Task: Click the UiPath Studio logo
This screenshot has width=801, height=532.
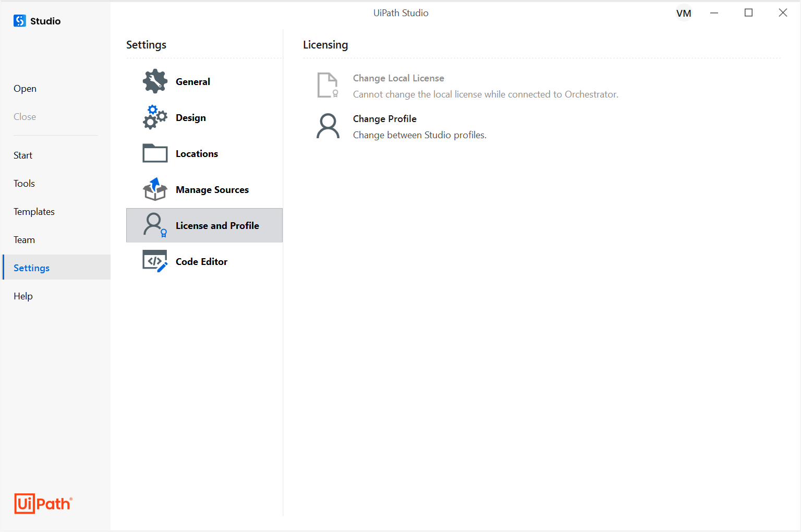Action: pos(19,20)
